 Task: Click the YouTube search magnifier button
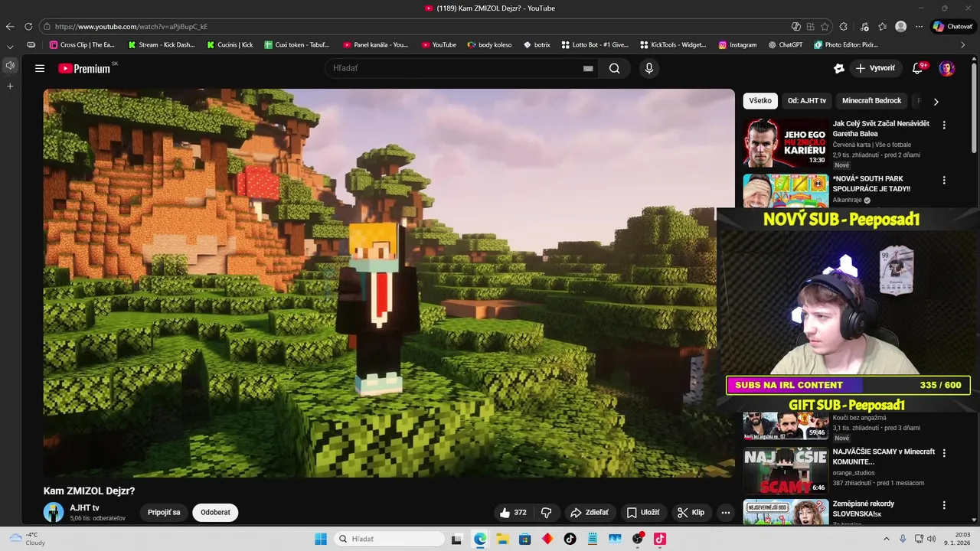[x=614, y=68]
